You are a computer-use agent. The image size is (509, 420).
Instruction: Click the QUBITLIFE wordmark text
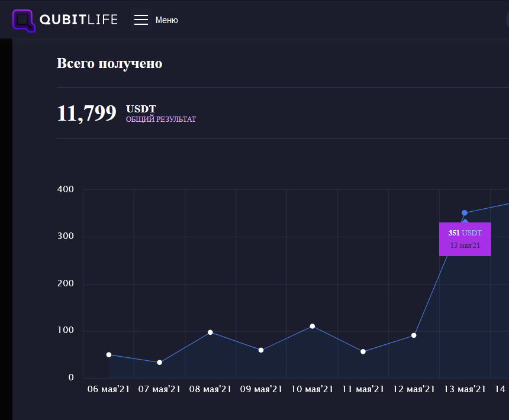[79, 20]
